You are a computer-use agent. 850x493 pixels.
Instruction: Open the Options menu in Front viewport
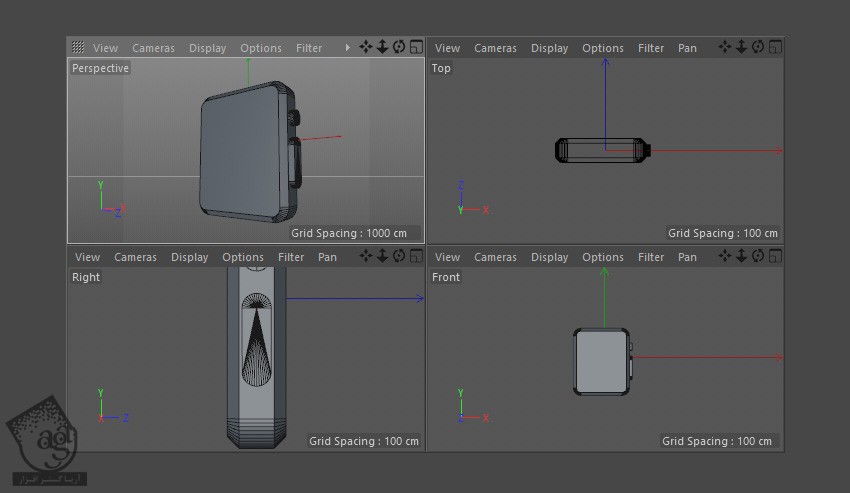pos(603,257)
